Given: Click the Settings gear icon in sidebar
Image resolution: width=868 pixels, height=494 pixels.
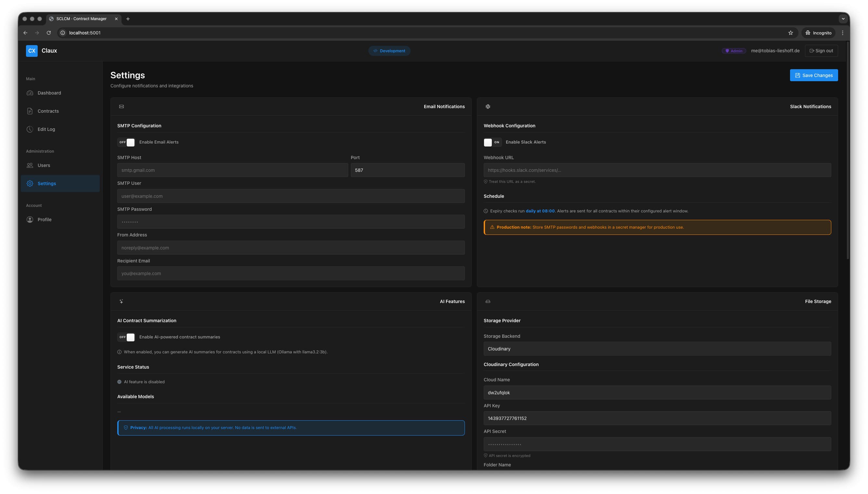Looking at the screenshot, I should pyautogui.click(x=30, y=184).
